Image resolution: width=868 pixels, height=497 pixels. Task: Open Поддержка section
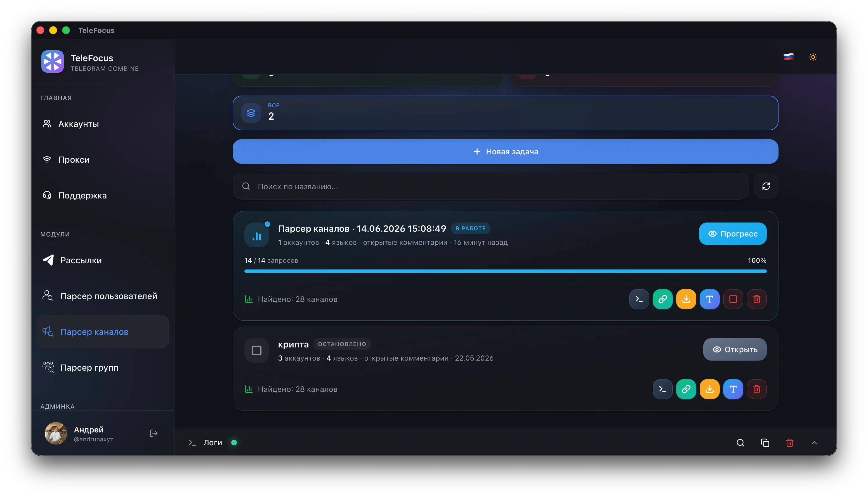[103, 195]
